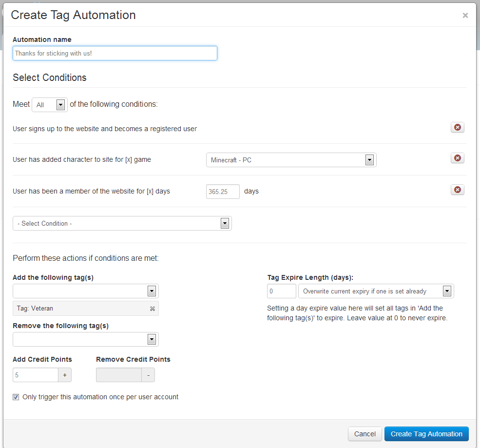Viewport: 480px width, 448px height.
Task: Click the membership days input field
Action: tap(223, 192)
